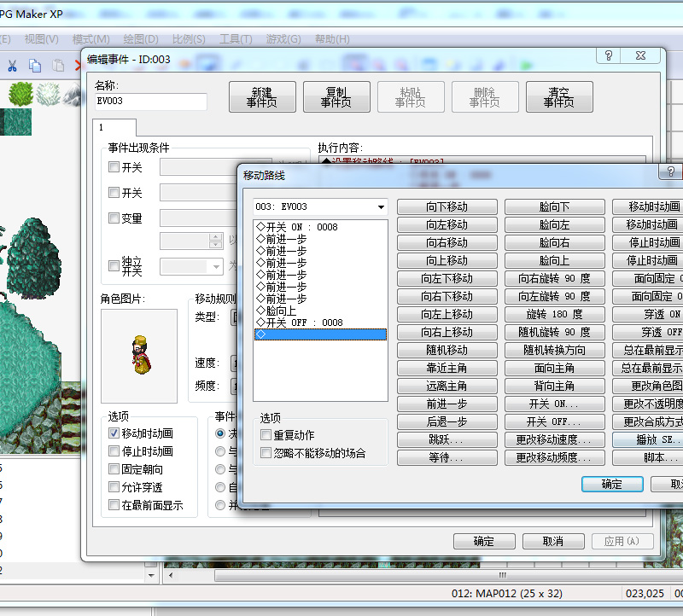Click the help question mark in 移动路线 dialog
Screen dimensions: 683x616
(671, 171)
